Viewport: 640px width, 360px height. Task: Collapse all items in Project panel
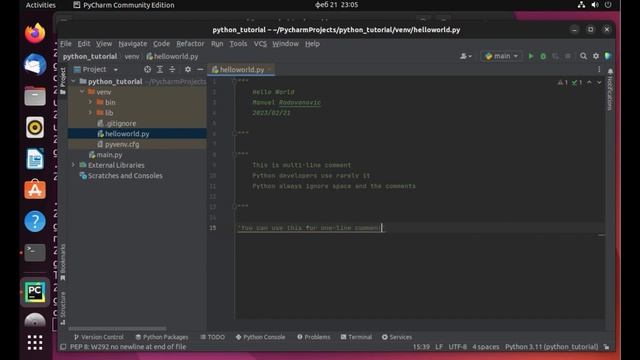tap(172, 70)
